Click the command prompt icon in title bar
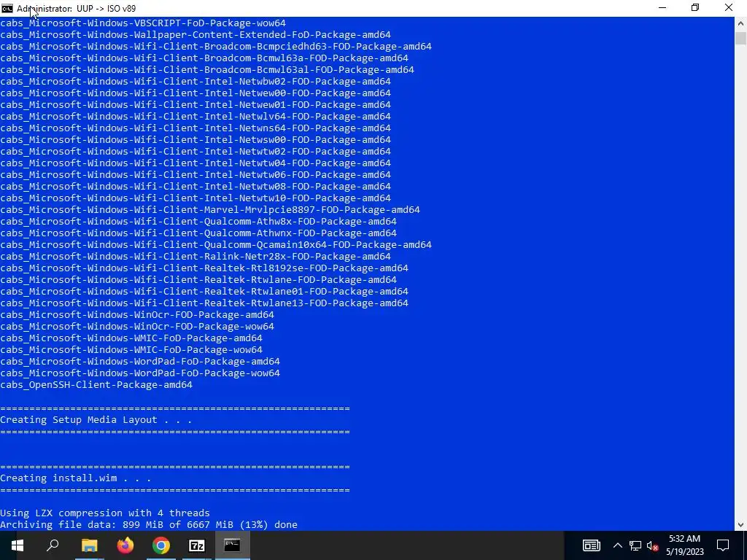 point(7,8)
